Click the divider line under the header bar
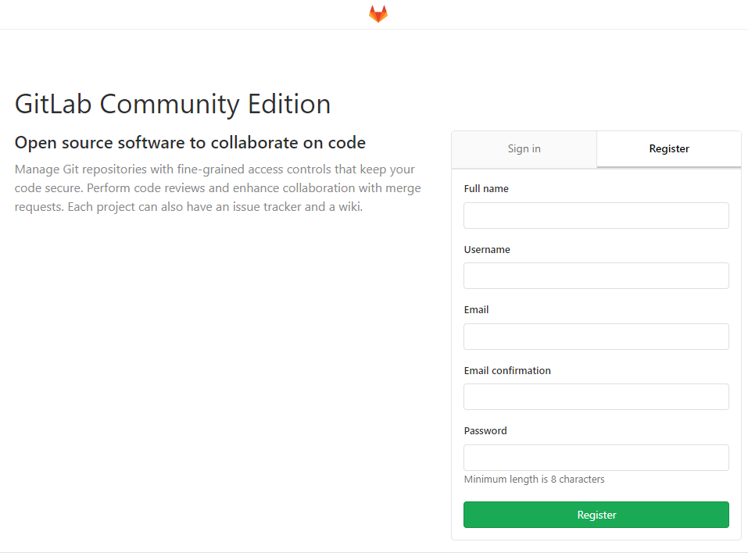The height and width of the screenshot is (560, 748). point(374,30)
